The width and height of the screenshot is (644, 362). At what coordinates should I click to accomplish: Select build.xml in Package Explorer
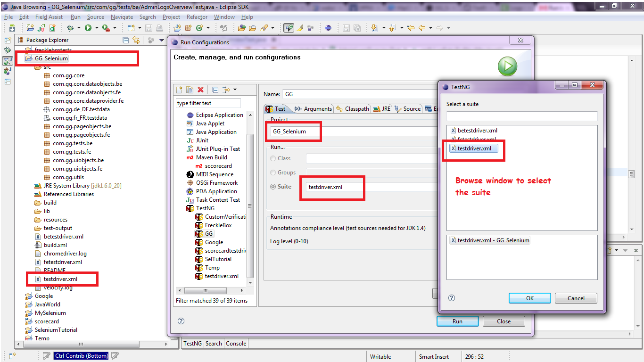point(51,245)
